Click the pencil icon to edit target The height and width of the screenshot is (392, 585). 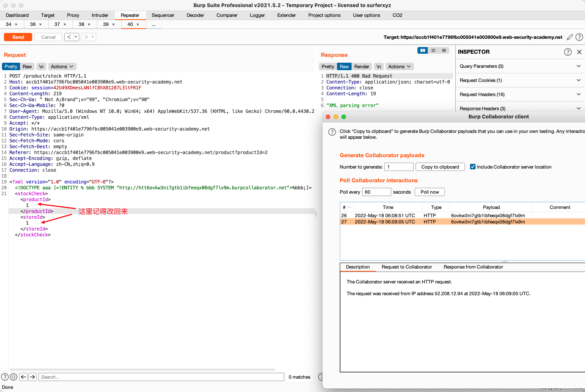tap(570, 37)
